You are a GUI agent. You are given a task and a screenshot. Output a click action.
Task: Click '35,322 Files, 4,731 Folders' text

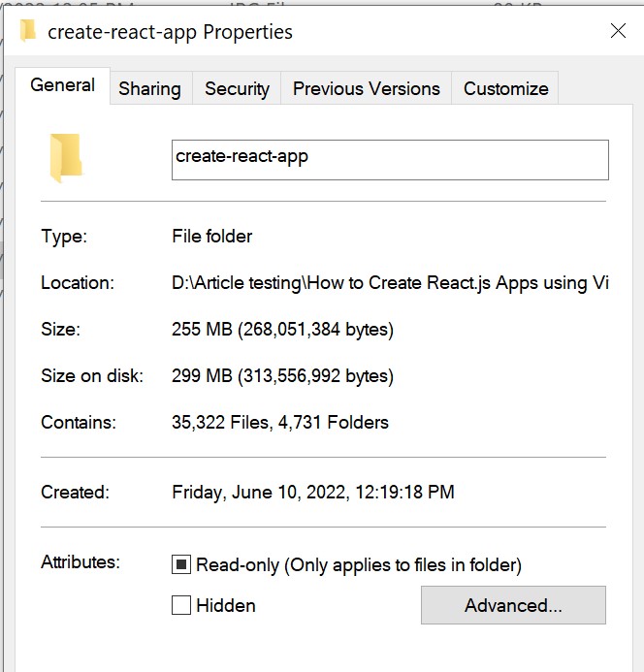(x=280, y=423)
